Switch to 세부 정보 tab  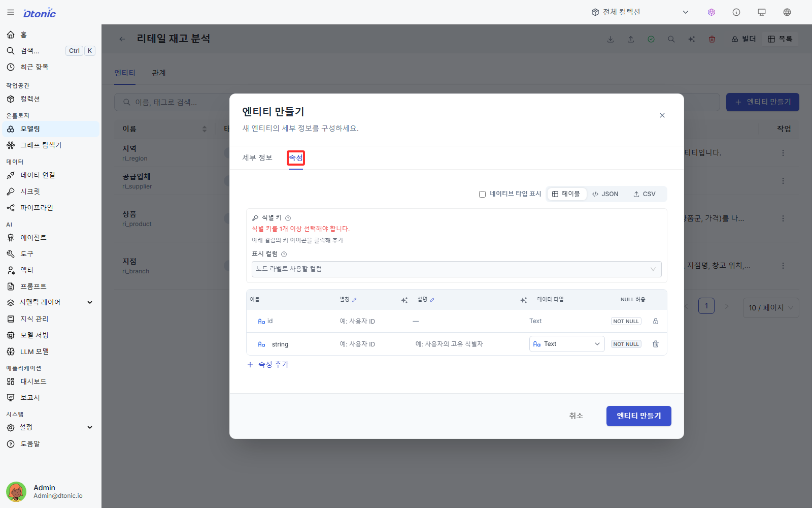pos(257,158)
